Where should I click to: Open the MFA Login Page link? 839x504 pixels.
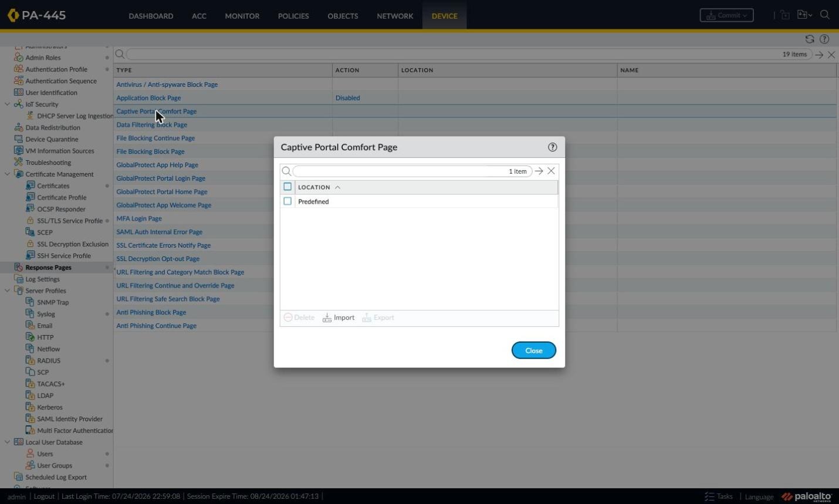(139, 219)
